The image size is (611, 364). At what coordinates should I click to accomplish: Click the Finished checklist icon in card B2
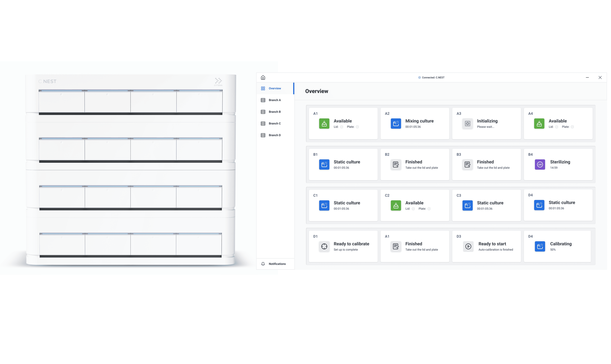coord(396,165)
